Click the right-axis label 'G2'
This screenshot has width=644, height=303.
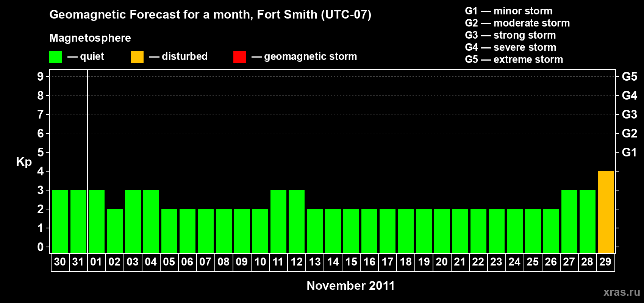(629, 133)
